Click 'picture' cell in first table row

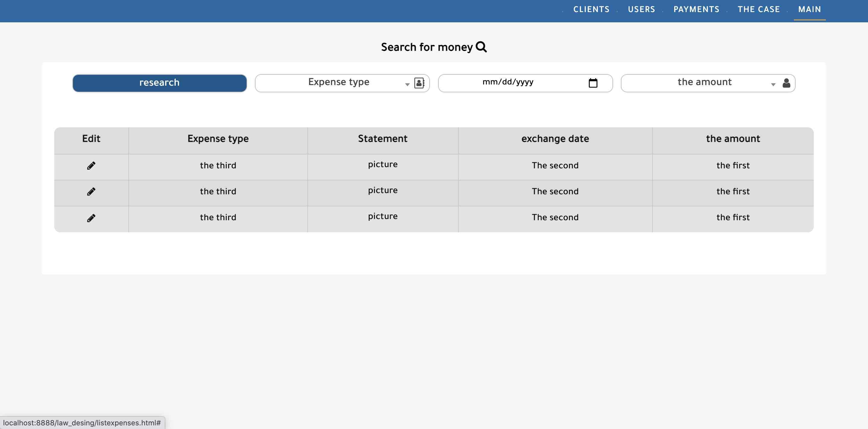[382, 164]
